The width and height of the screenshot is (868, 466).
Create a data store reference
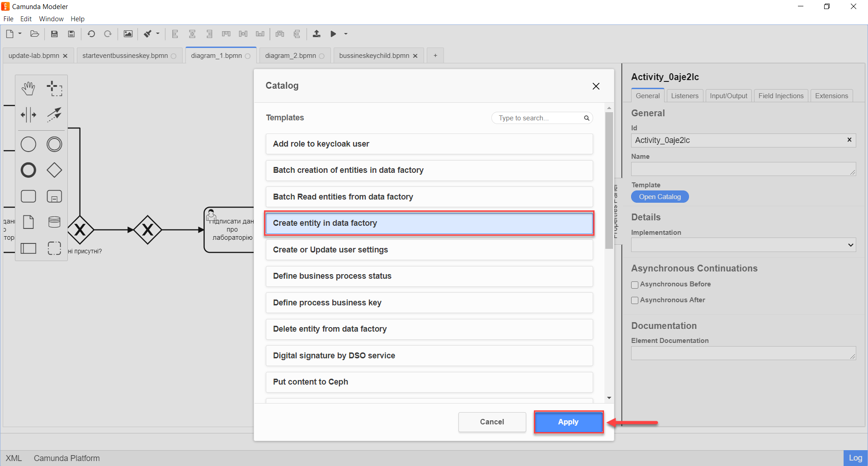54,222
